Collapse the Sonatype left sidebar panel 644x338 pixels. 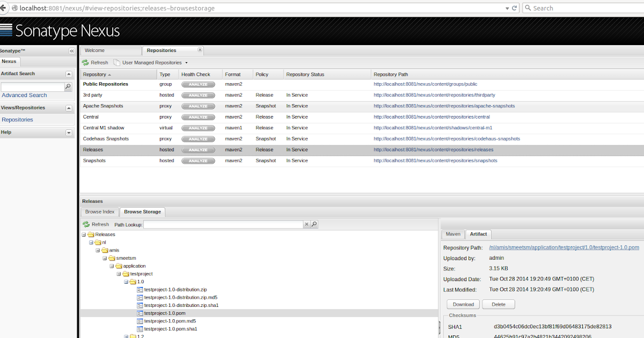point(72,51)
